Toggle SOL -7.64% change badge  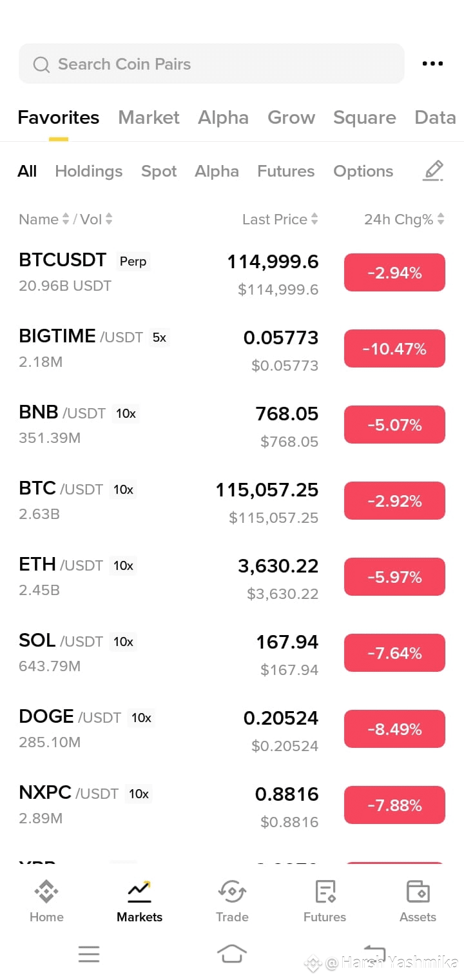point(394,653)
